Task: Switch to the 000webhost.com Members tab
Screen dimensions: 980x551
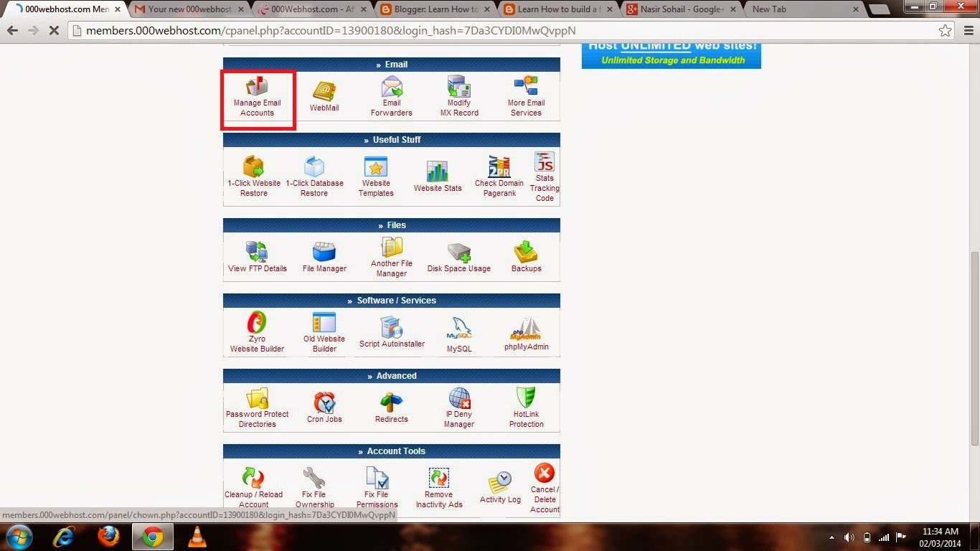Action: 67,9
